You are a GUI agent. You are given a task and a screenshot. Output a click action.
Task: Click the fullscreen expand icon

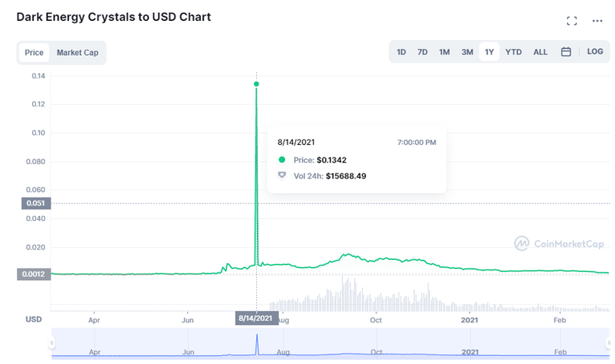tap(572, 21)
